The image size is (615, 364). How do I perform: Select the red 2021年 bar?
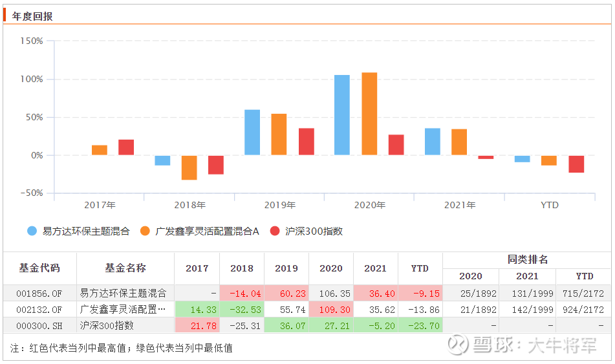[486, 157]
